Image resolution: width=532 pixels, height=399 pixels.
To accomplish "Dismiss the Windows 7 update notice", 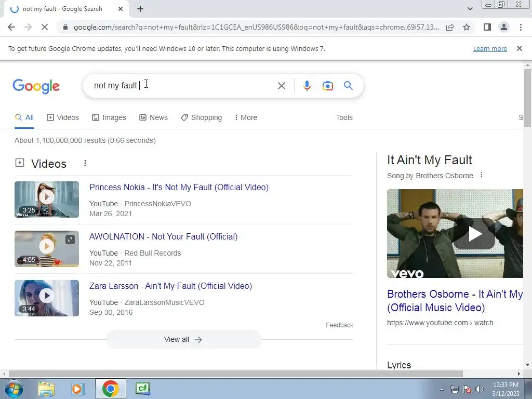I will (x=519, y=48).
